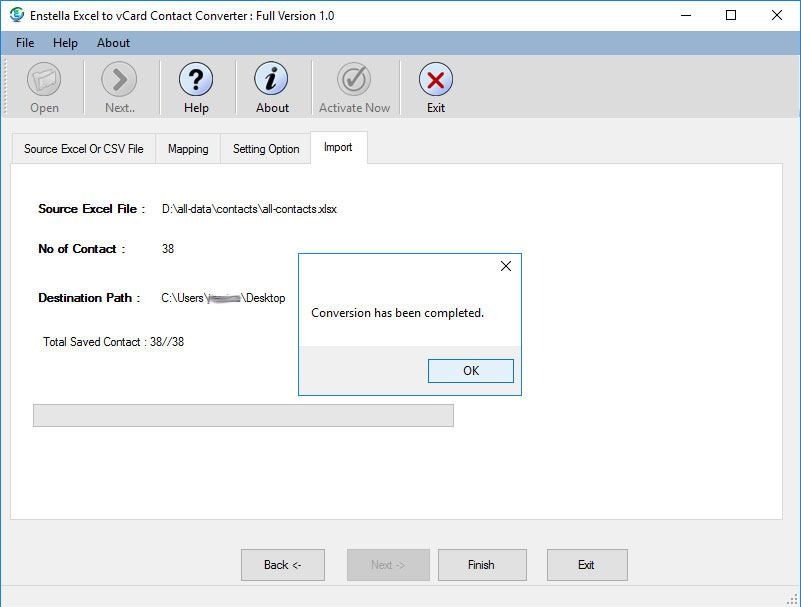This screenshot has width=801, height=607.
Task: Click the About info icon
Action: [271, 80]
